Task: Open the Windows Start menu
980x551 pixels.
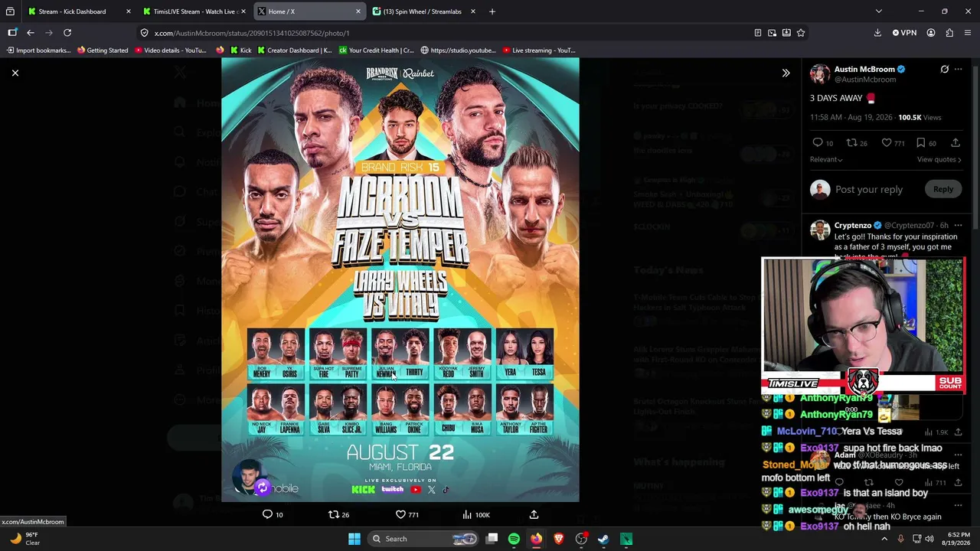Action: point(354,539)
